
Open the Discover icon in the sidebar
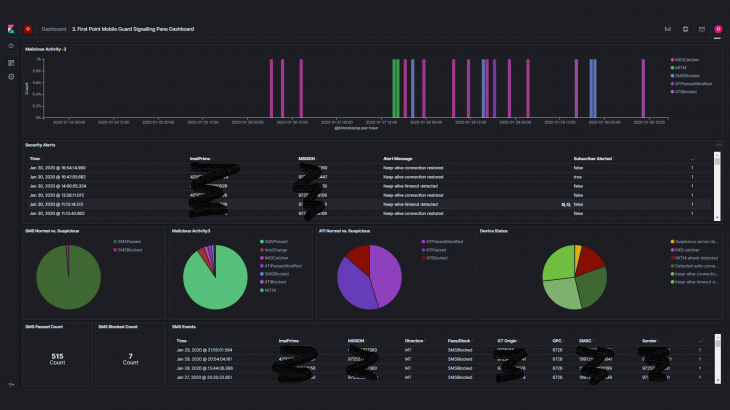pos(11,46)
